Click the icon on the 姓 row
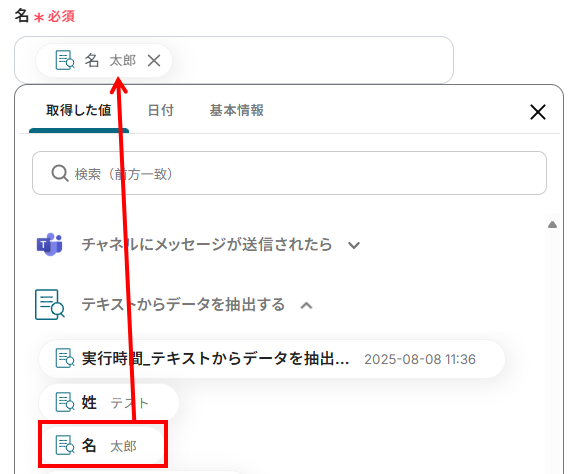 (x=65, y=402)
